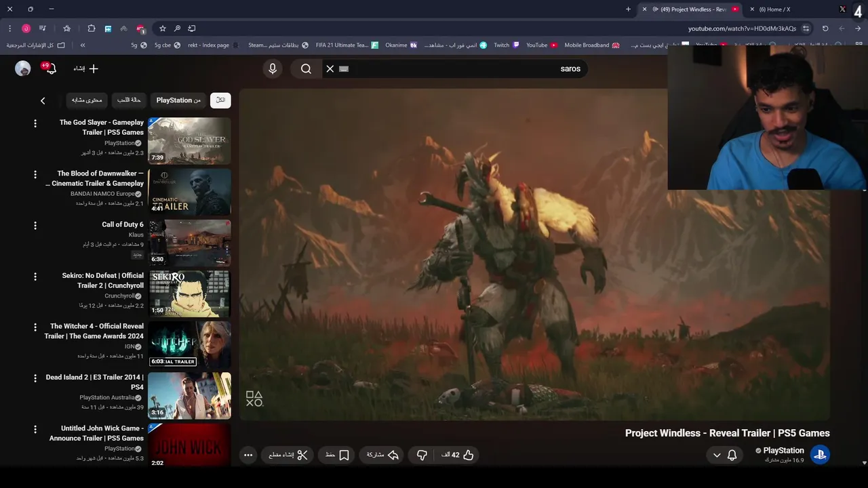Open the YouTube notifications bell with +9 badge
Image resolution: width=868 pixels, height=488 pixels.
[x=50, y=68]
